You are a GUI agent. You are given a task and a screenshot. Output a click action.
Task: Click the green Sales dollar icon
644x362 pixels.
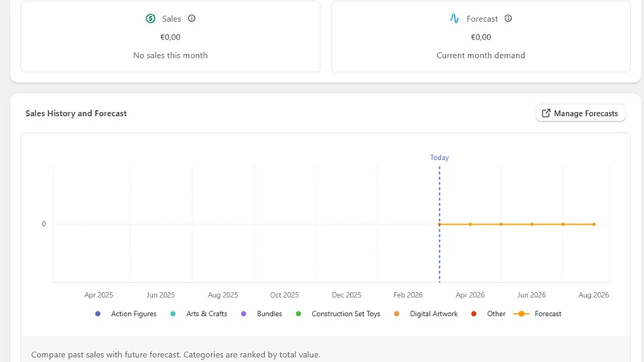(151, 19)
